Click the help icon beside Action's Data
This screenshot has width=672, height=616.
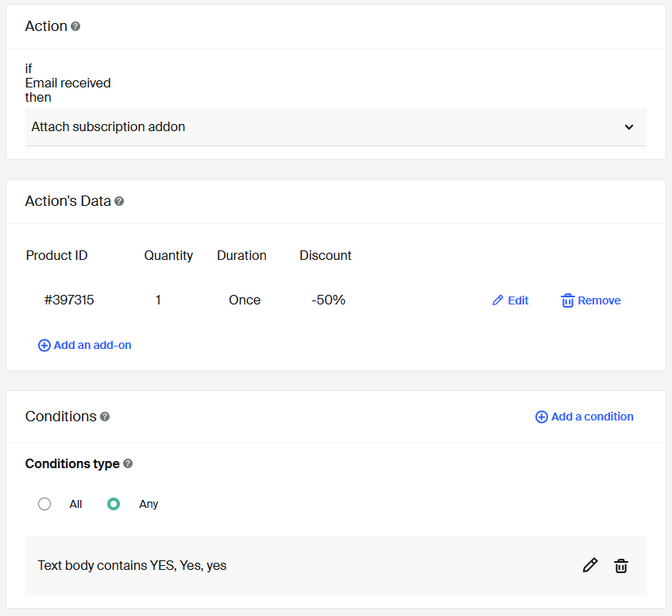tap(119, 202)
